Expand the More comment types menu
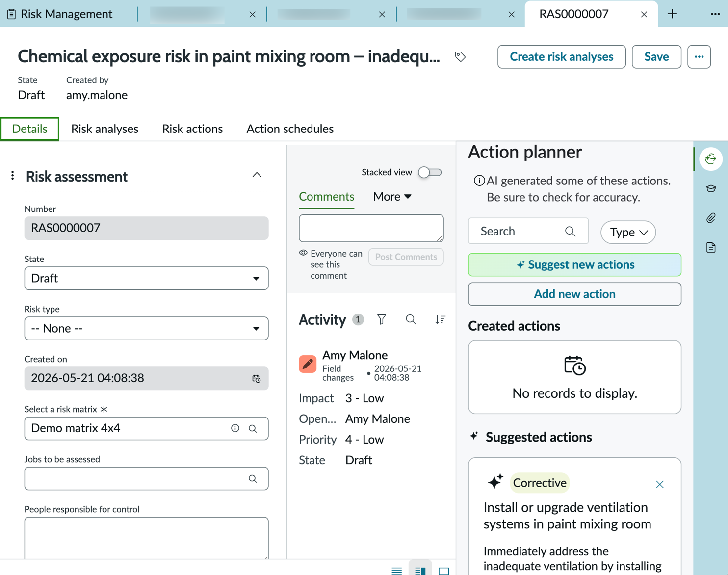 click(x=392, y=196)
